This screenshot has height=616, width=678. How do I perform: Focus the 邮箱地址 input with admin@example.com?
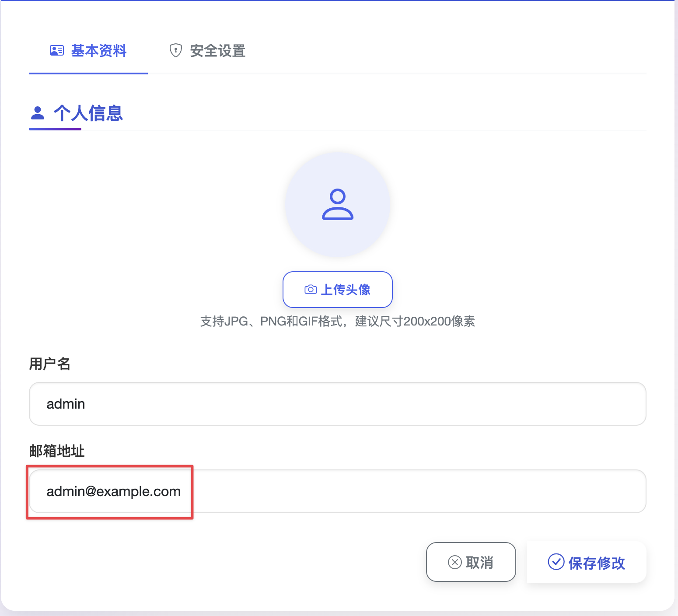point(338,491)
